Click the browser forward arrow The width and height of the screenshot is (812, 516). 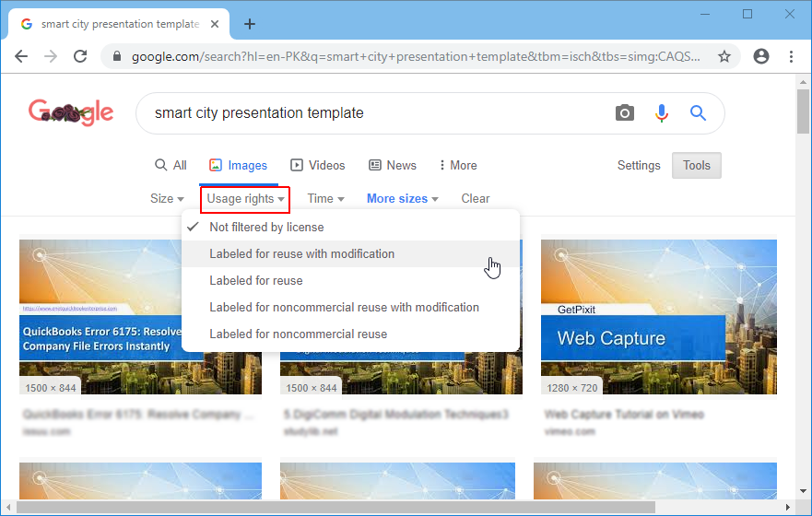[51, 56]
